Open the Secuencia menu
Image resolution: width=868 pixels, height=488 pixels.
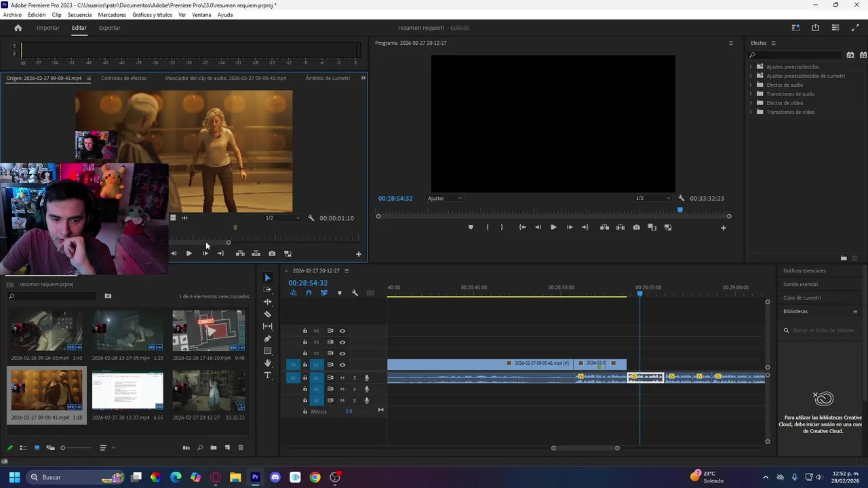pyautogui.click(x=79, y=15)
